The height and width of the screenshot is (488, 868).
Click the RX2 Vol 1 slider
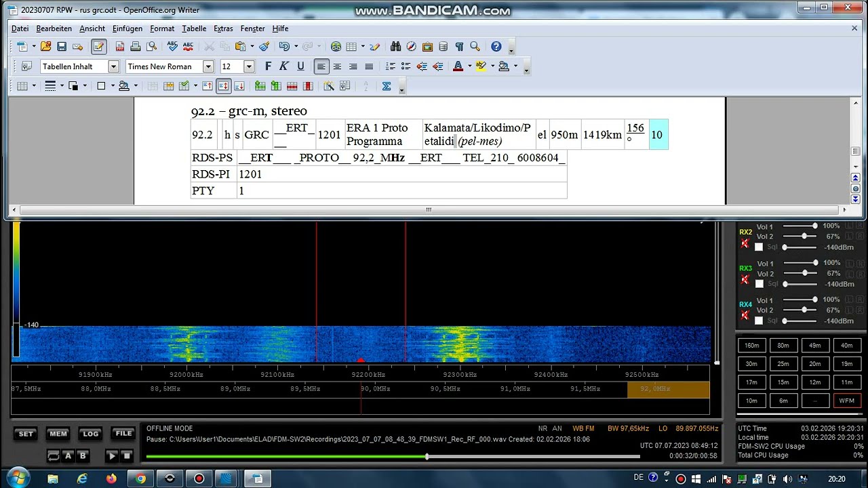(802, 226)
